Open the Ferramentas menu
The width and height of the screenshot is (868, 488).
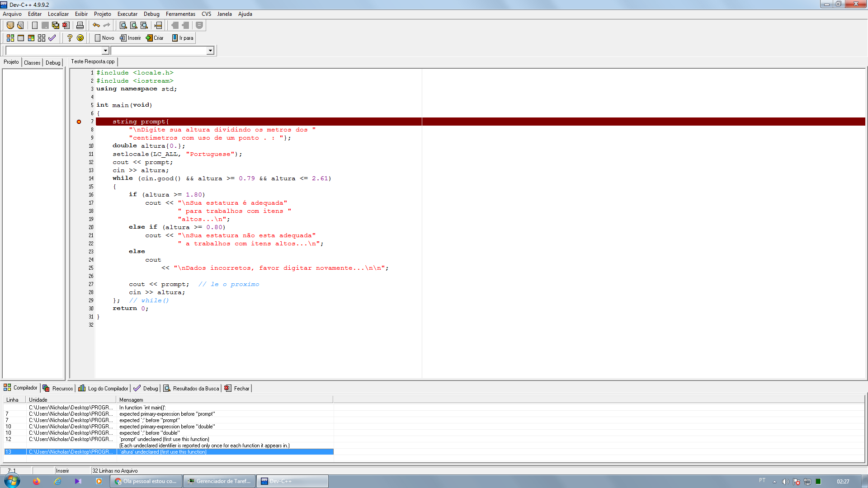(180, 14)
